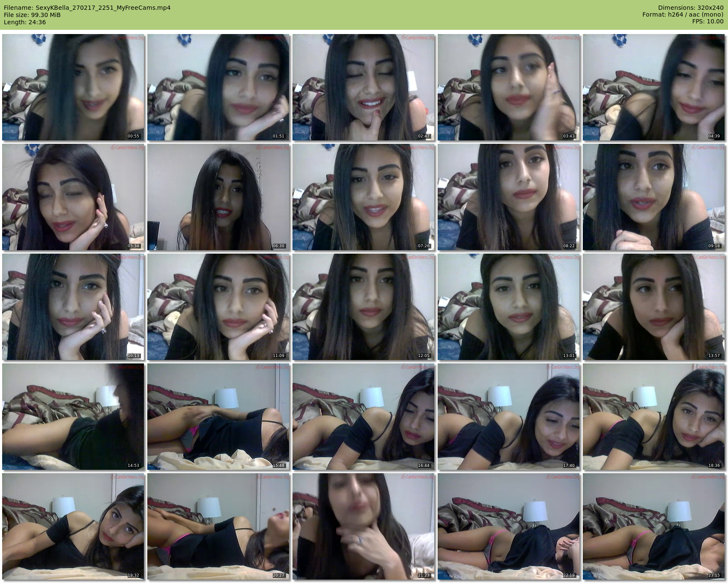Open the last thumbnail at 23:15
The width and height of the screenshot is (728, 583).
point(654,526)
